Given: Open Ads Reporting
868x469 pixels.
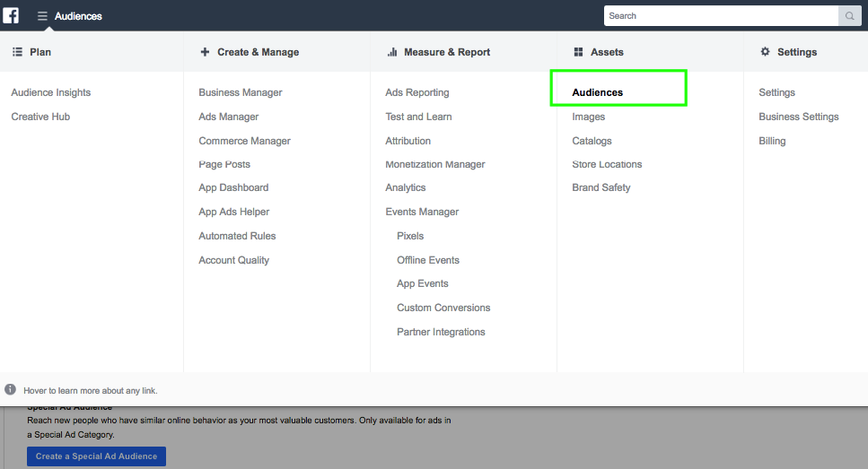Looking at the screenshot, I should click(417, 92).
